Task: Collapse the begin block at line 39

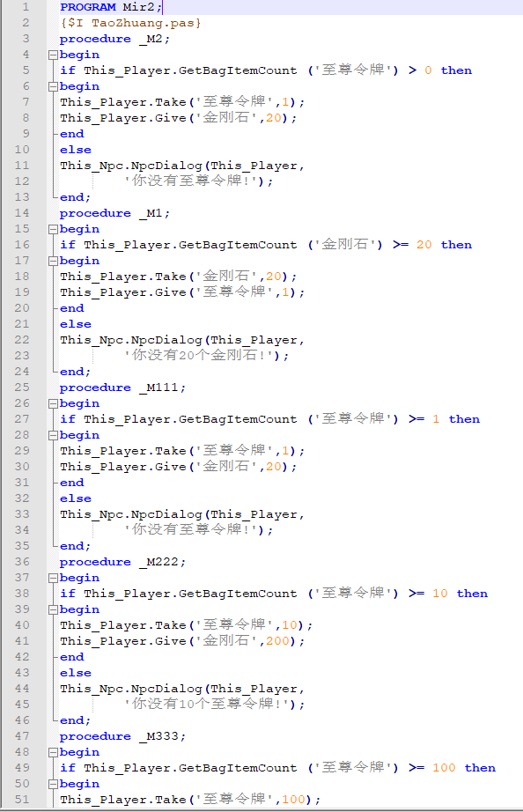Action: [x=53, y=609]
